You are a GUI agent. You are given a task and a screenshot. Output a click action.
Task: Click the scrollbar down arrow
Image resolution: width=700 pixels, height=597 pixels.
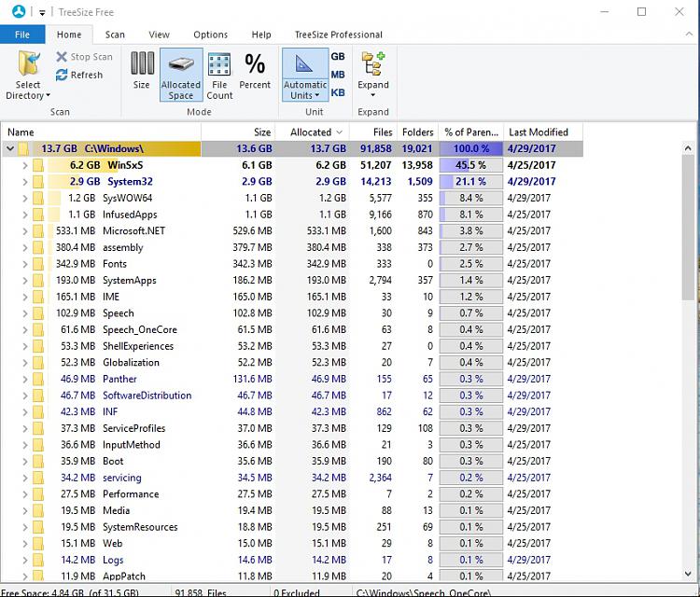688,574
